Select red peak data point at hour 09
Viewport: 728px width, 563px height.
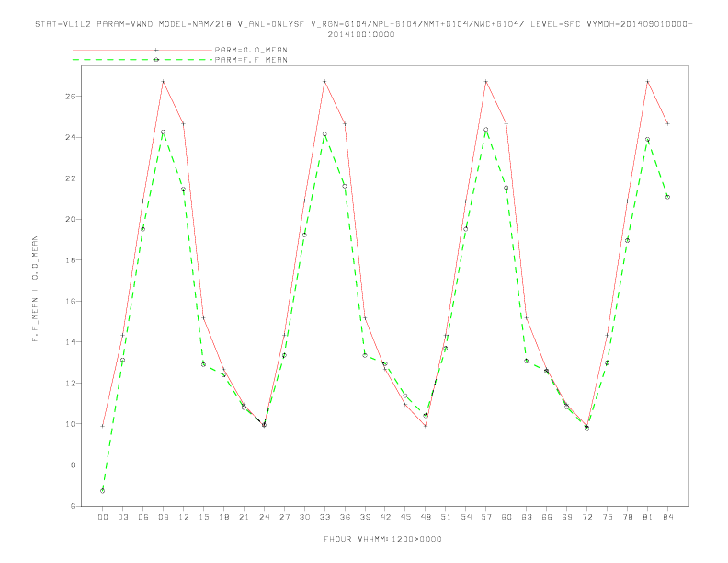[x=163, y=82]
